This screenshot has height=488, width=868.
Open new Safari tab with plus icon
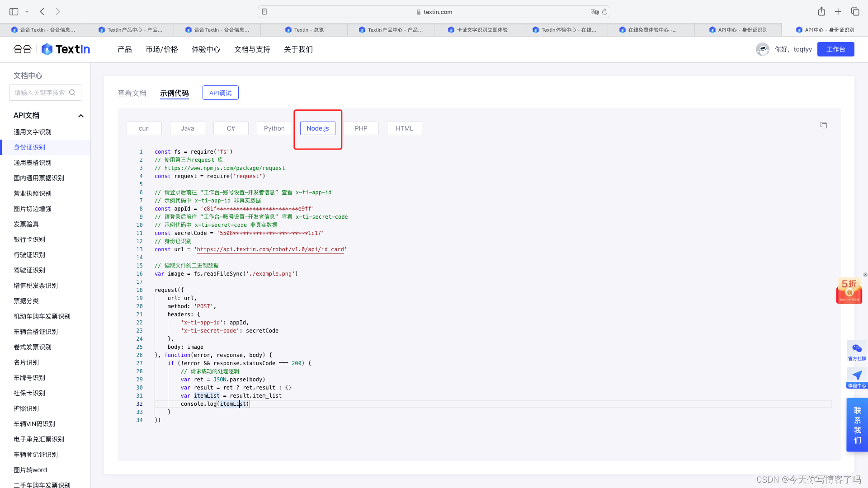(838, 12)
